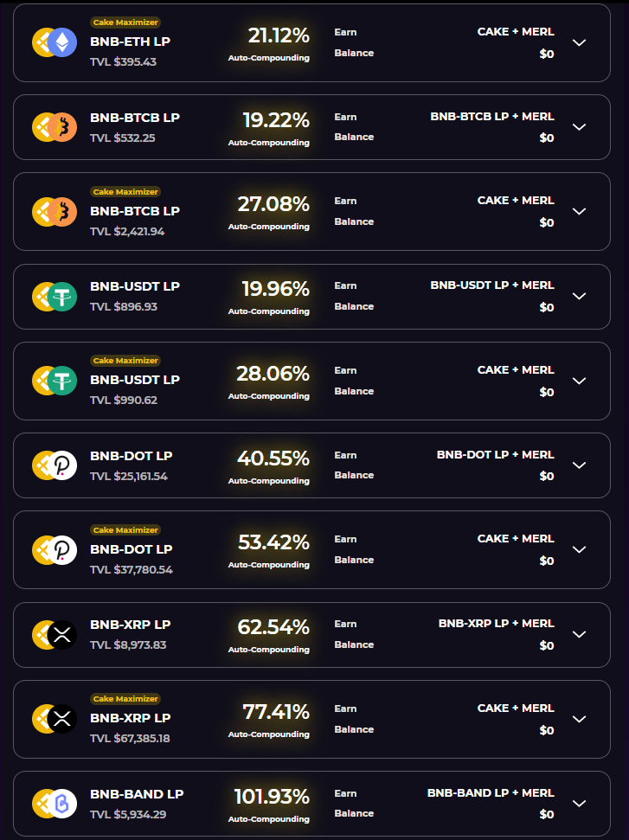This screenshot has width=629, height=840.
Task: Click the Cake Maximizer BNB-BTCB pair icon
Action: coord(55,212)
